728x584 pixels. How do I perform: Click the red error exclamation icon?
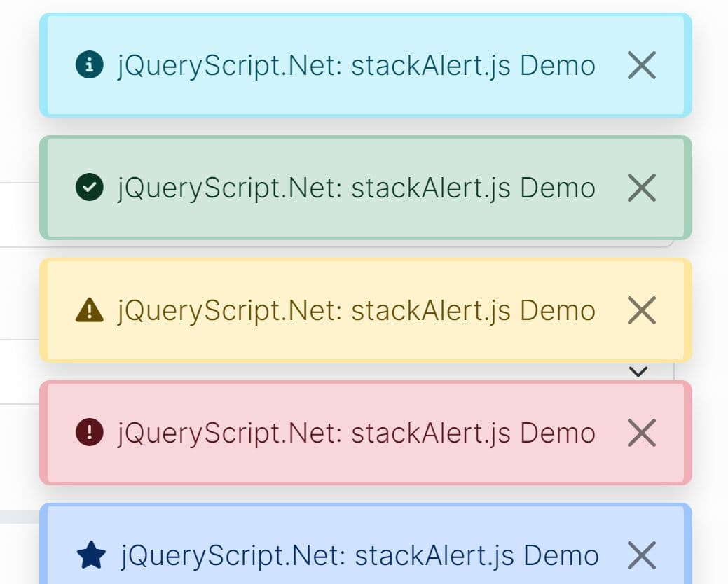coord(89,433)
